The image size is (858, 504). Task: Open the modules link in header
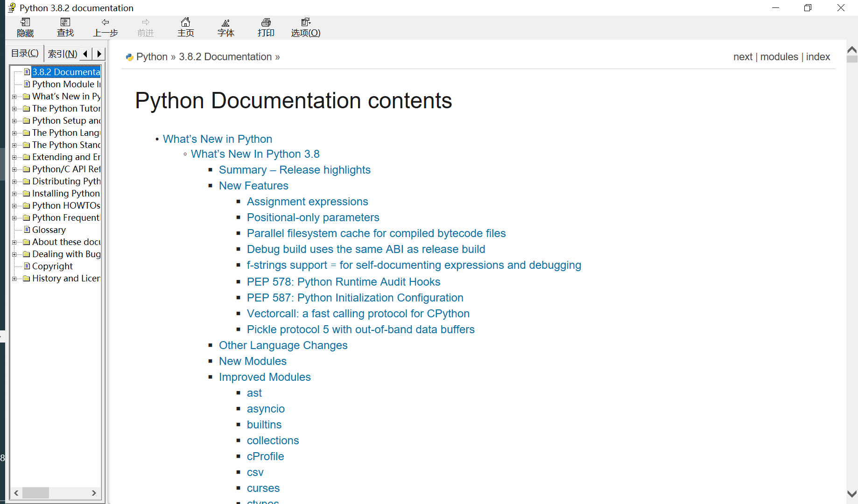[779, 56]
